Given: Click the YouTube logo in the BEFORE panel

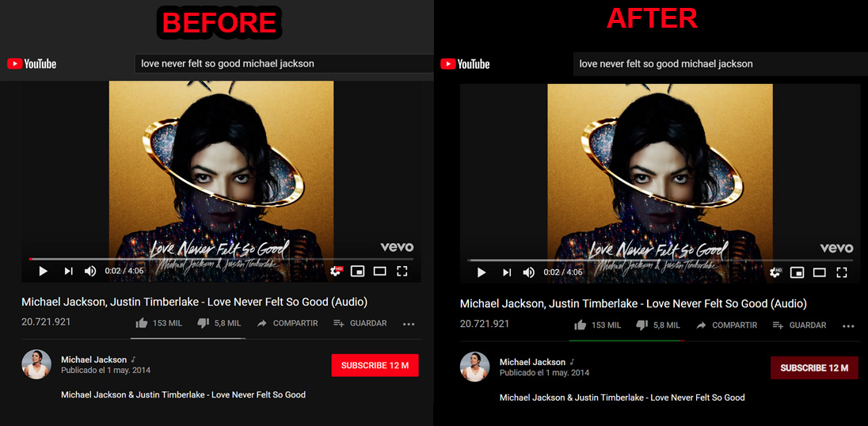Looking at the screenshot, I should click(32, 64).
